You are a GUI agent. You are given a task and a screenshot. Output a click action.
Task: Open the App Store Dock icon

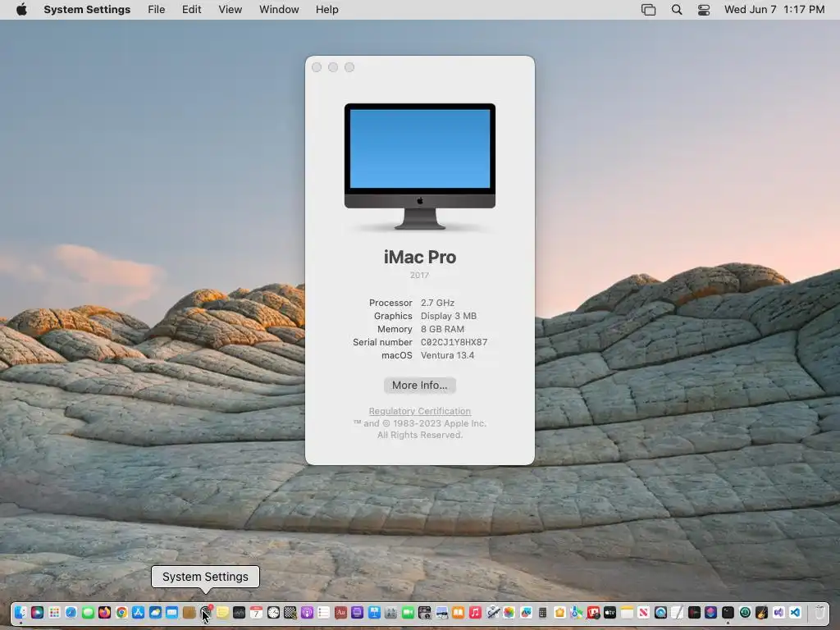[138, 612]
